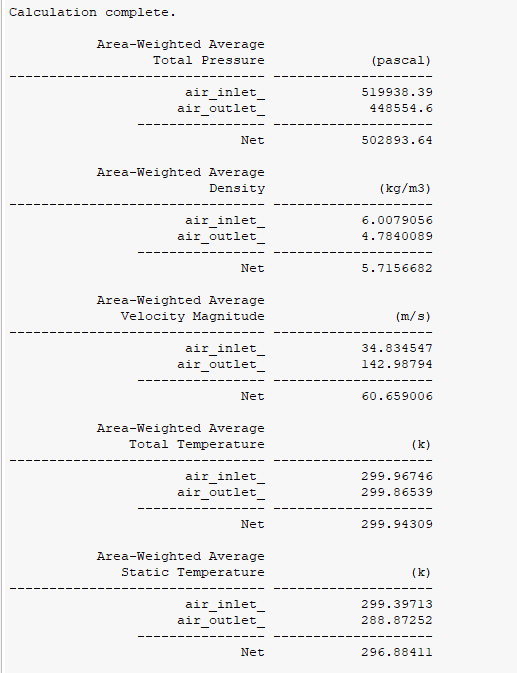Click the air_outlet_ total pressure value 448554.6
This screenshot has height=673, width=517.
(x=401, y=108)
